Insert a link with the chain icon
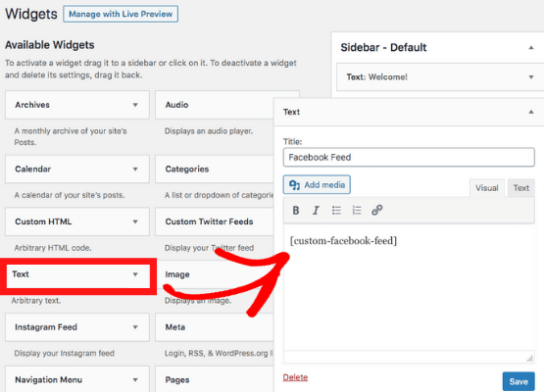This screenshot has width=544, height=392. 377,211
